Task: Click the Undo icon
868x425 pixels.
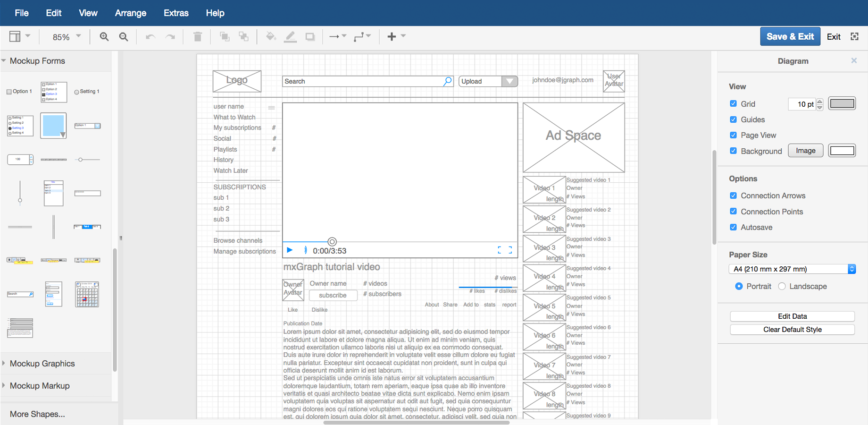Action: click(x=150, y=36)
